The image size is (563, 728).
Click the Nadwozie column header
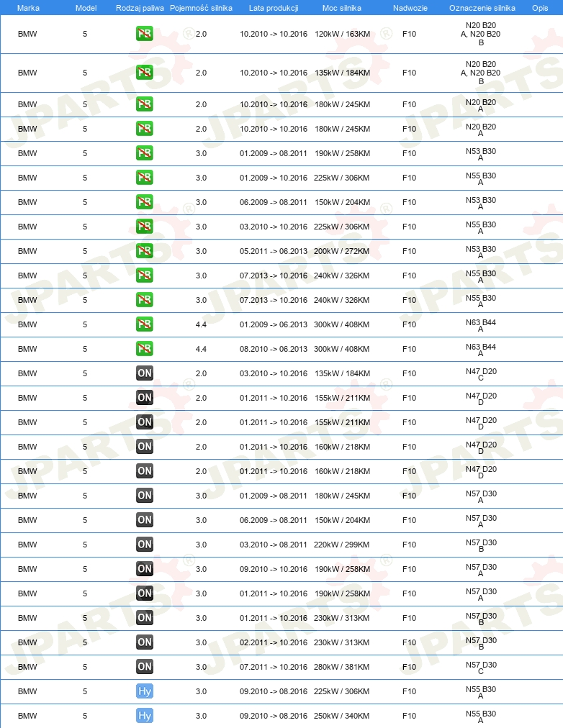410,8
